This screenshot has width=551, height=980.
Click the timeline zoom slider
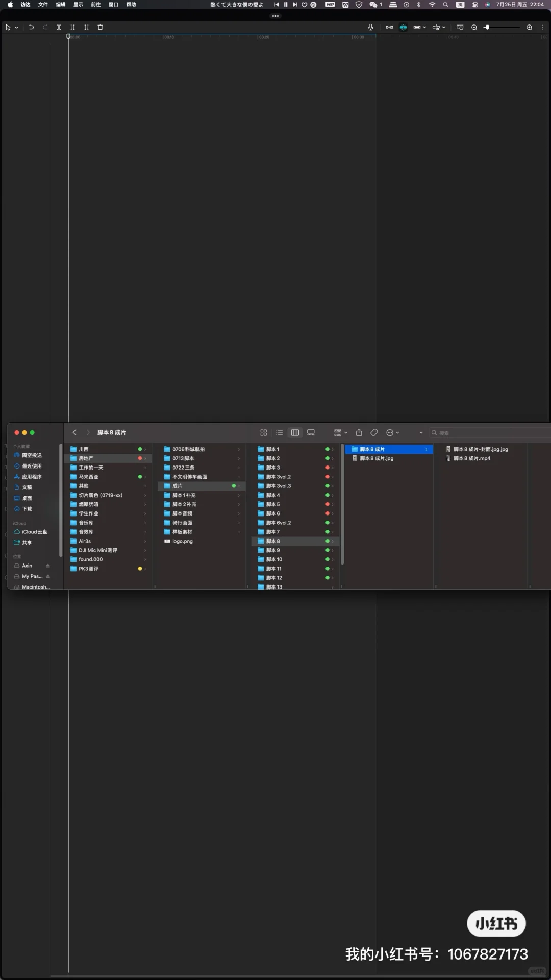503,27
